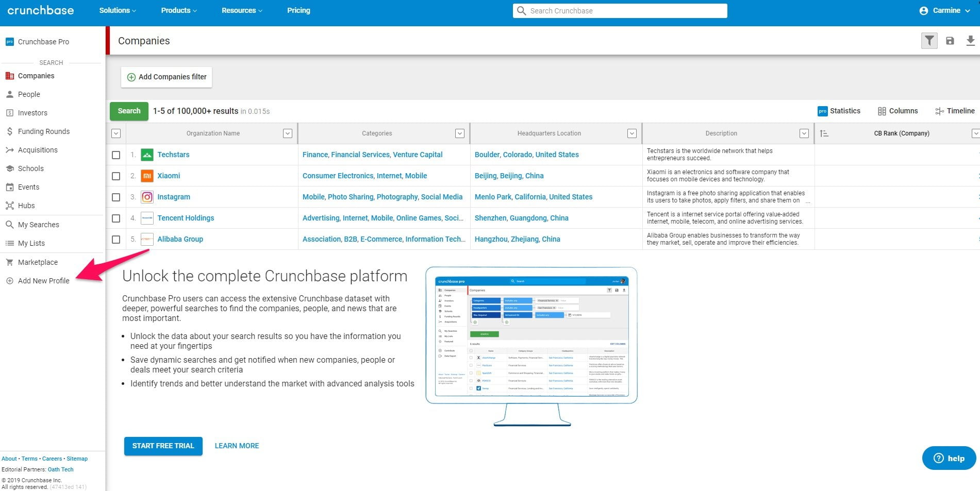
Task: Click the Instagram logo icon
Action: [x=147, y=197]
